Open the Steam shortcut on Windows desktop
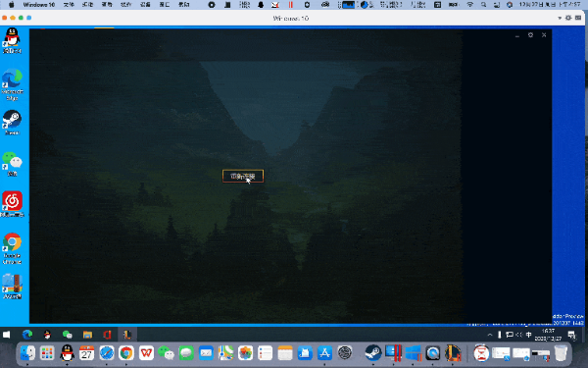588x368 pixels. coord(12,122)
